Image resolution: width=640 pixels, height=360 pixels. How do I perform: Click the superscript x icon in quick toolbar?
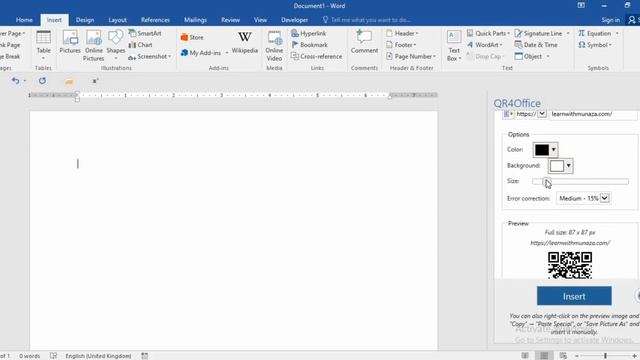[95, 81]
